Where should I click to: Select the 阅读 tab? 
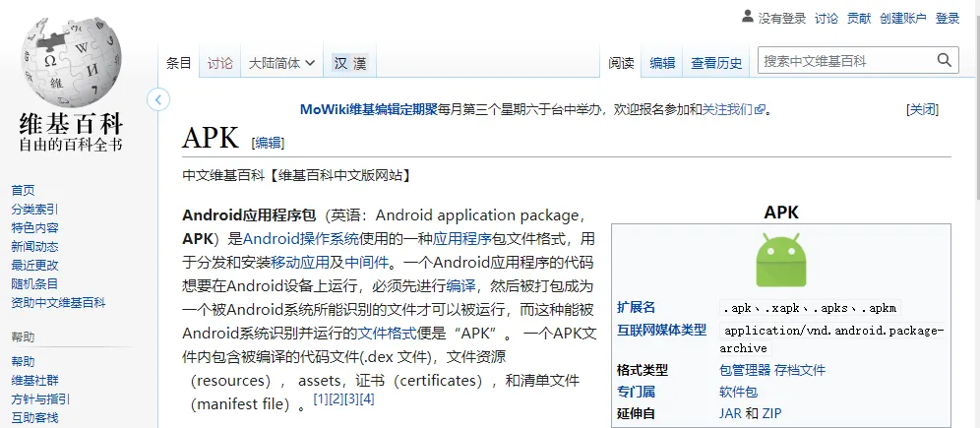[x=621, y=63]
